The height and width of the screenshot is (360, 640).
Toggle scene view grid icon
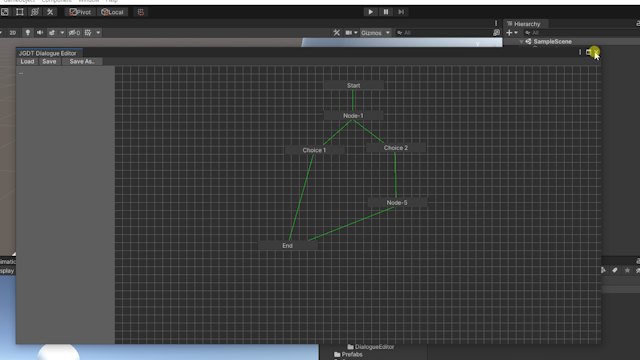pos(88,33)
